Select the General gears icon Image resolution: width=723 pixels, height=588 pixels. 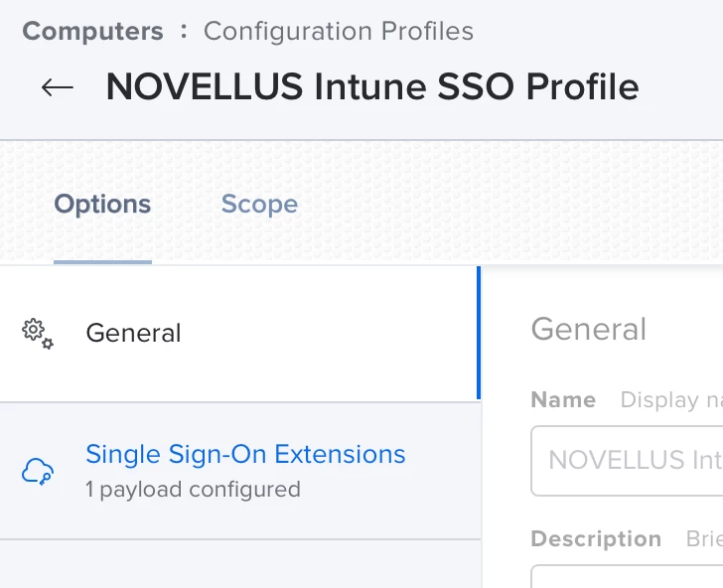(x=38, y=334)
